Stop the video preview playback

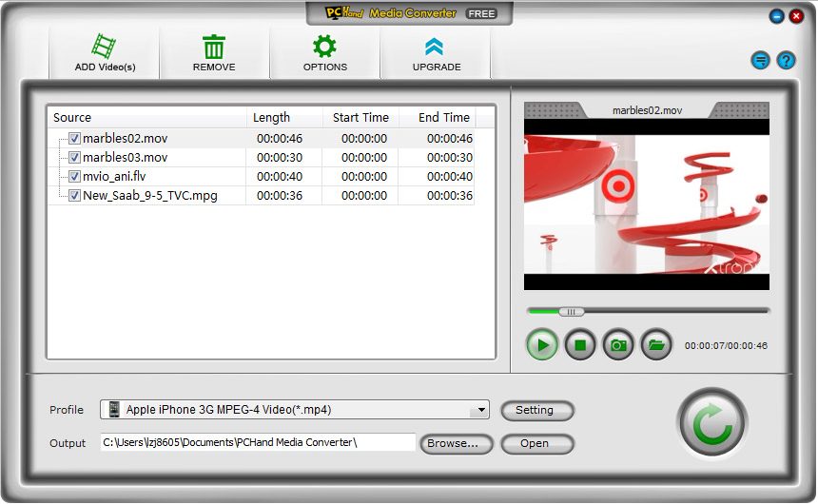(580, 344)
